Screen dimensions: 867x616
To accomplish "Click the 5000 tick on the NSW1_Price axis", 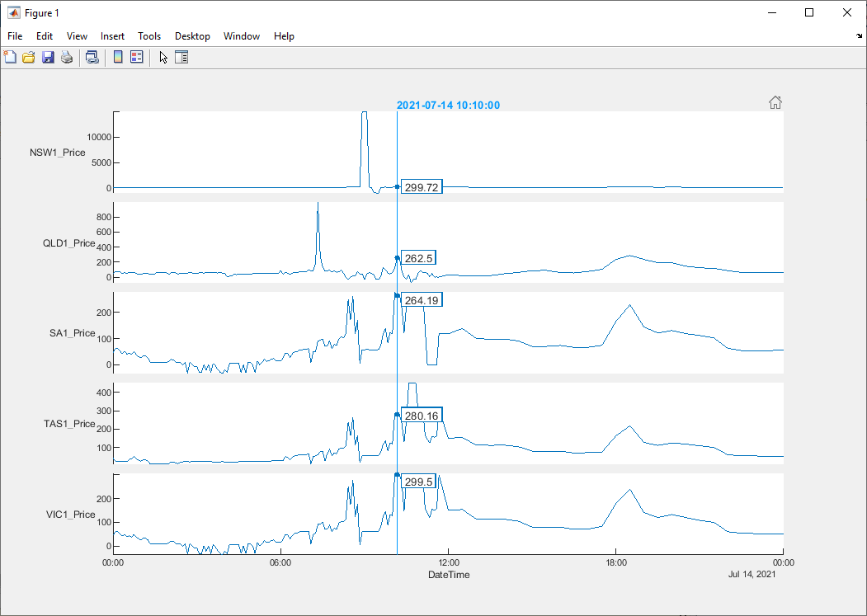I will [x=101, y=162].
